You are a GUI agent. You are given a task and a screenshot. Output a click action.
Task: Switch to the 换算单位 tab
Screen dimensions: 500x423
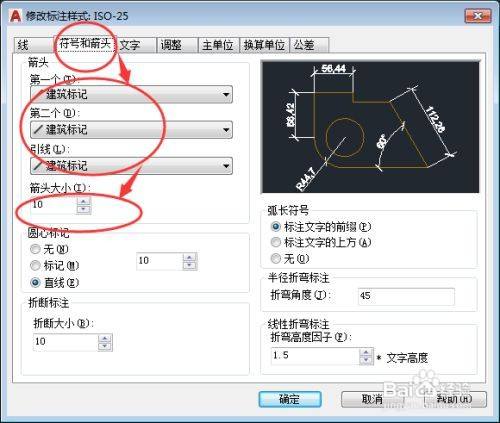click(x=265, y=45)
